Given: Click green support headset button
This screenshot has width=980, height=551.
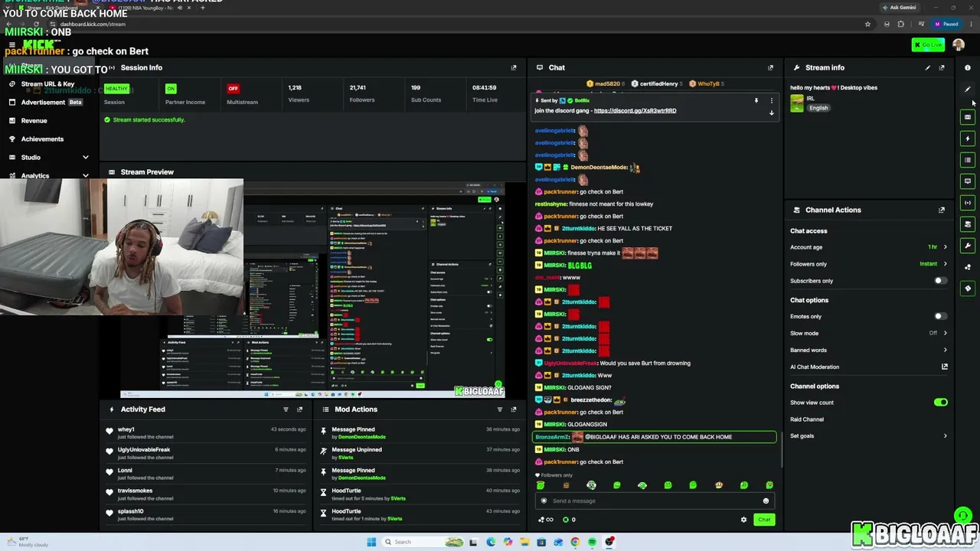Looking at the screenshot, I should coord(963,516).
